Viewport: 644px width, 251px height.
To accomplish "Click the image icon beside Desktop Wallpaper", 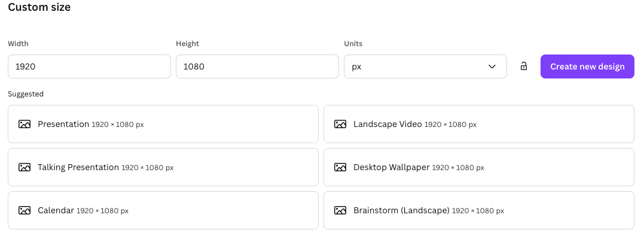I will click(x=340, y=168).
